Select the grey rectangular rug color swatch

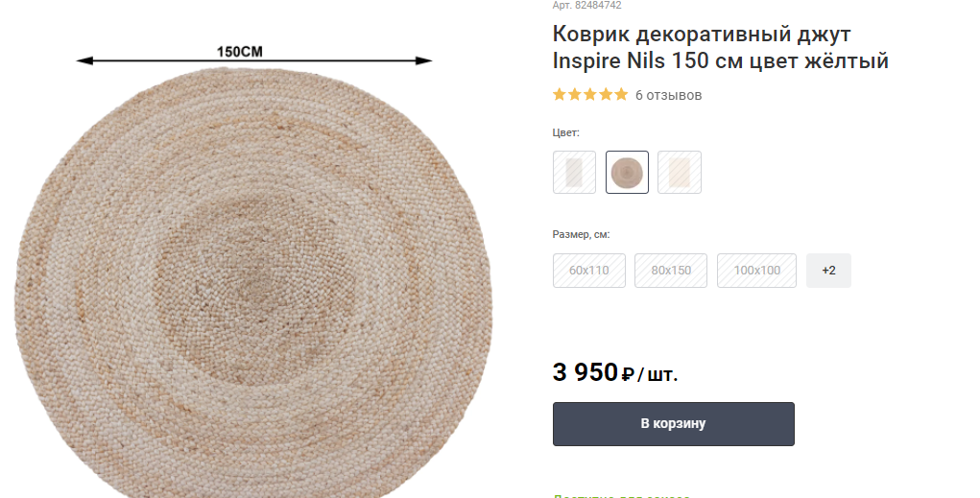574,173
